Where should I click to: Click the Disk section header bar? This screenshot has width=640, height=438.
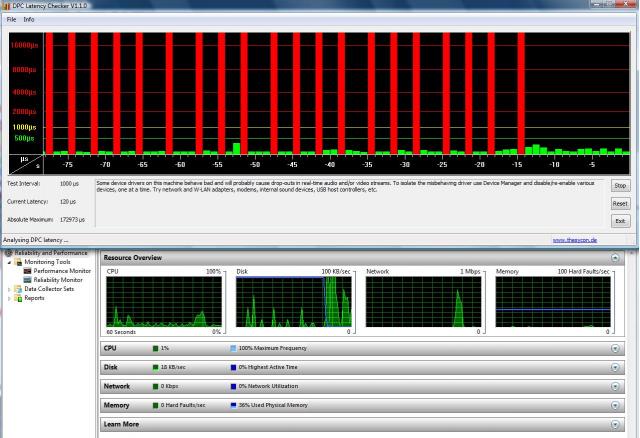(362, 367)
